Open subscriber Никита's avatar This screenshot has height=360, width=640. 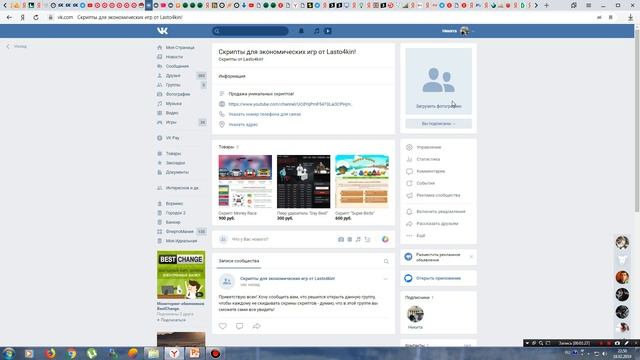pyautogui.click(x=415, y=314)
